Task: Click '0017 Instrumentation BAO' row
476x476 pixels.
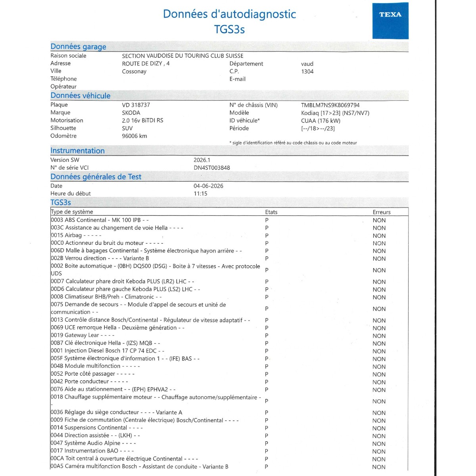Action: click(229, 451)
